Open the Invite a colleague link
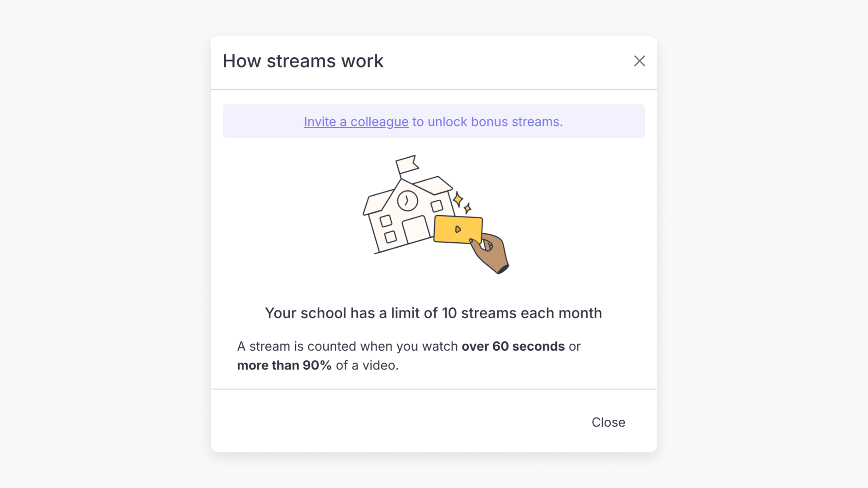Image resolution: width=868 pixels, height=488 pixels. pos(356,122)
